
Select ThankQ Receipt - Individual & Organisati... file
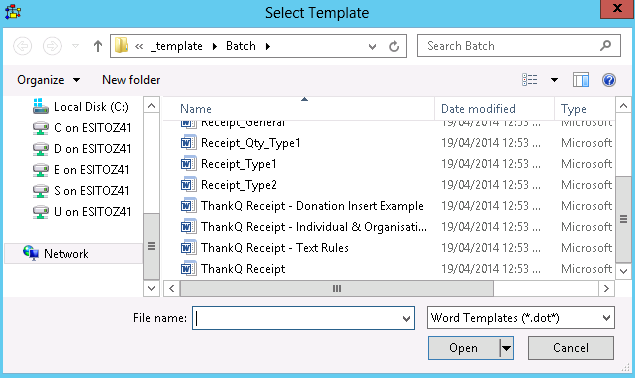(314, 227)
